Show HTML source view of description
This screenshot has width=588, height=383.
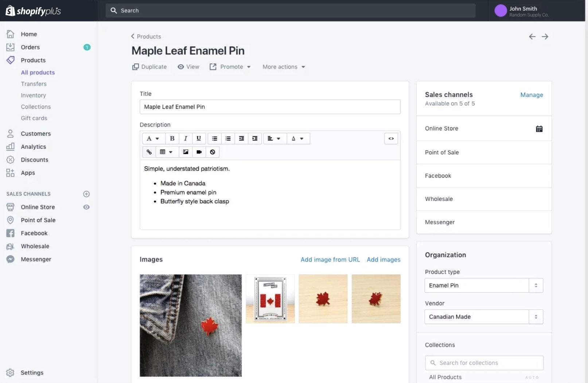(391, 139)
